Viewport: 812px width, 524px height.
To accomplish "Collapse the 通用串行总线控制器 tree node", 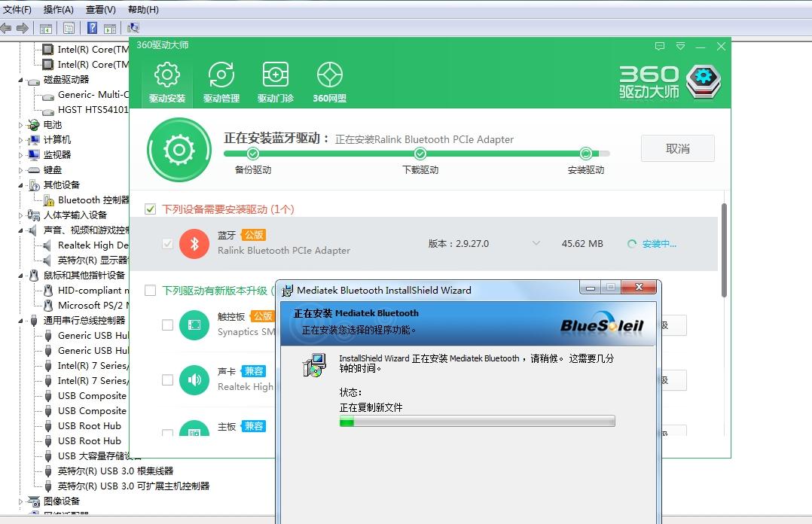I will (x=21, y=321).
